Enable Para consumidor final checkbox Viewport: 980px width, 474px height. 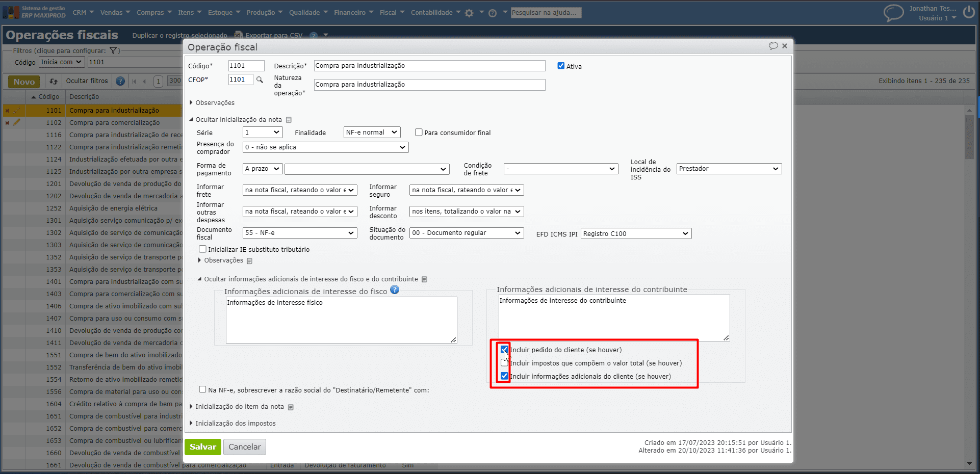tap(419, 132)
